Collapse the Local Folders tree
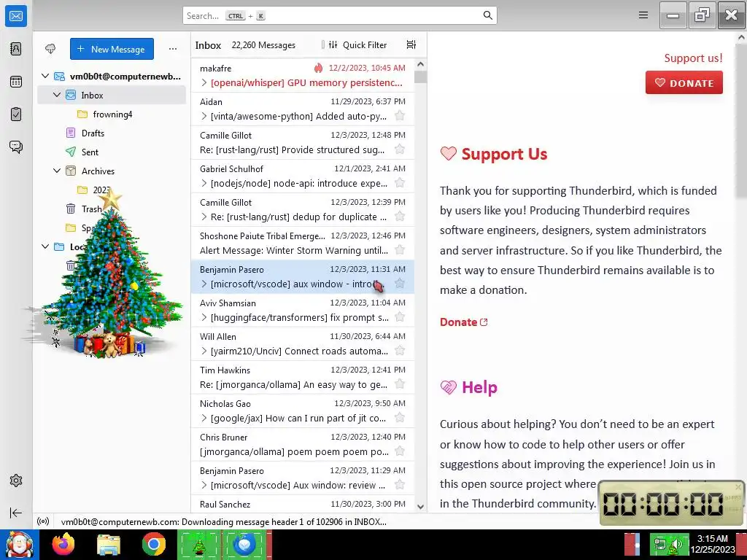747x560 pixels. coord(44,246)
